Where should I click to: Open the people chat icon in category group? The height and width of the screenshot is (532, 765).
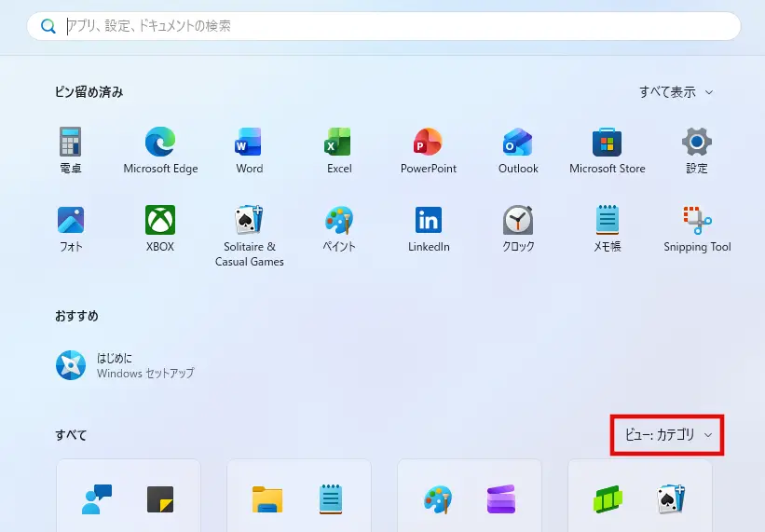[x=97, y=499]
